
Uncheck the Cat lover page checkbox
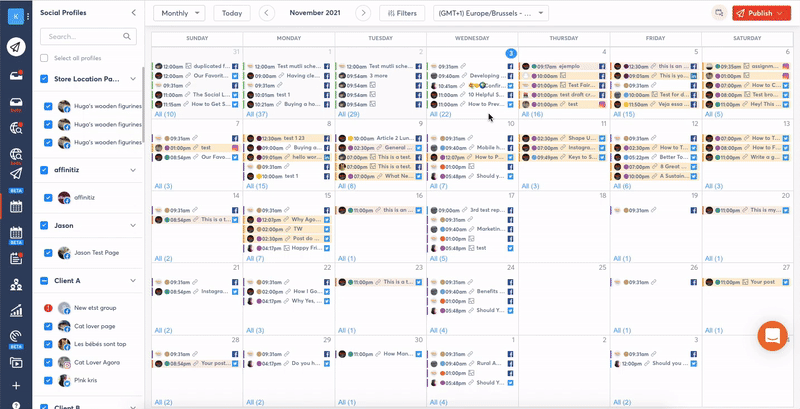(x=48, y=326)
